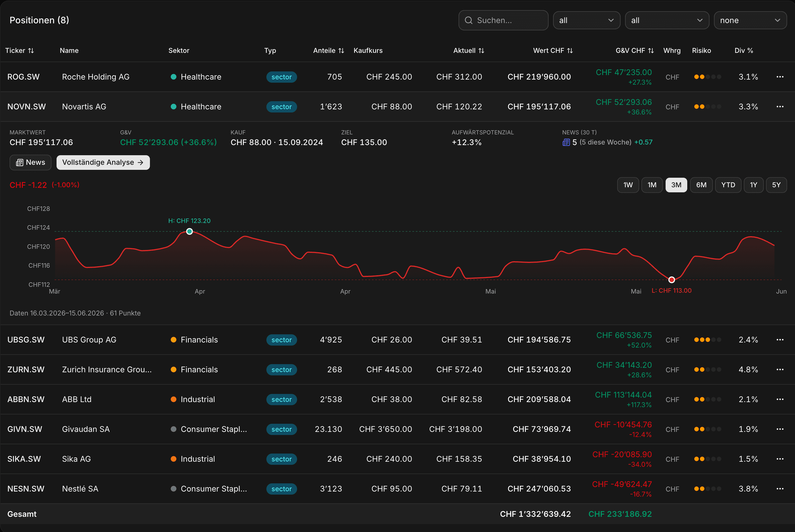Click the Sika AG loss CHF -20'085.90

pyautogui.click(x=622, y=454)
